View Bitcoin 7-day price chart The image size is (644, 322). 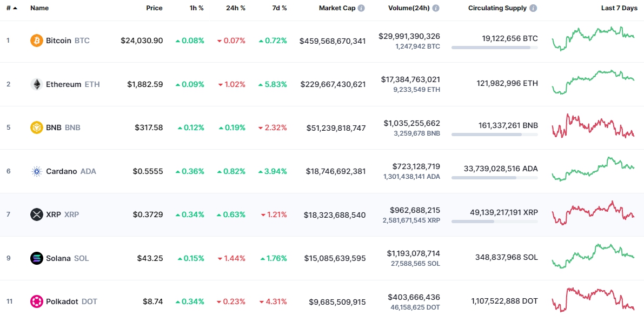point(594,38)
